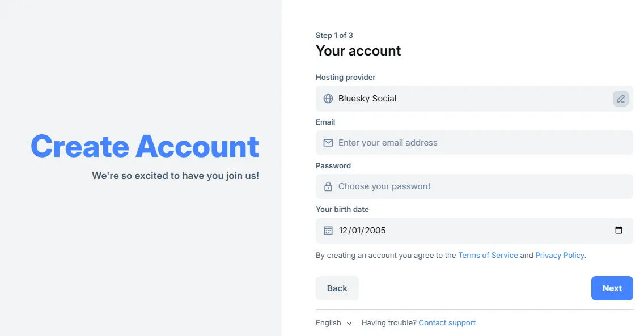The image size is (644, 336).
Task: Click the globe icon beside Bluesky Social
Action: [x=328, y=99]
